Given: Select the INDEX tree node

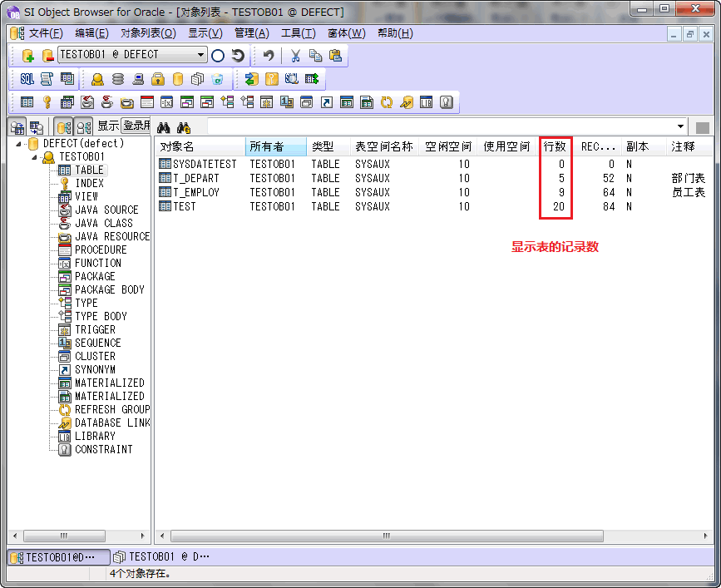Looking at the screenshot, I should click(x=89, y=184).
